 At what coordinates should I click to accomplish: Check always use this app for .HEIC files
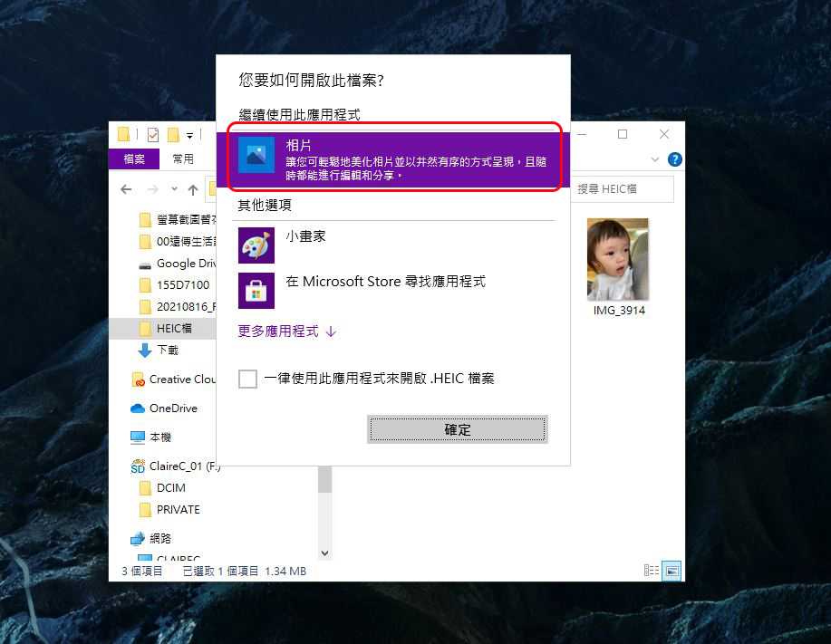tap(247, 379)
